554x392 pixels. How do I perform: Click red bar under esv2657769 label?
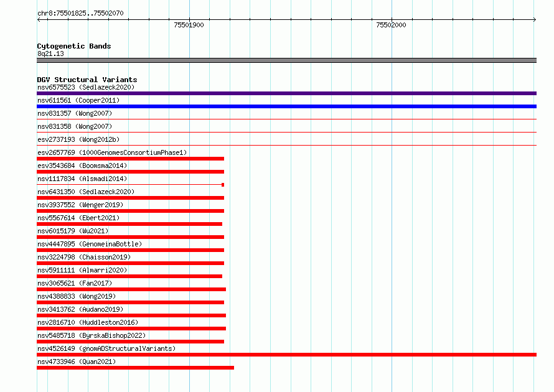click(x=130, y=159)
